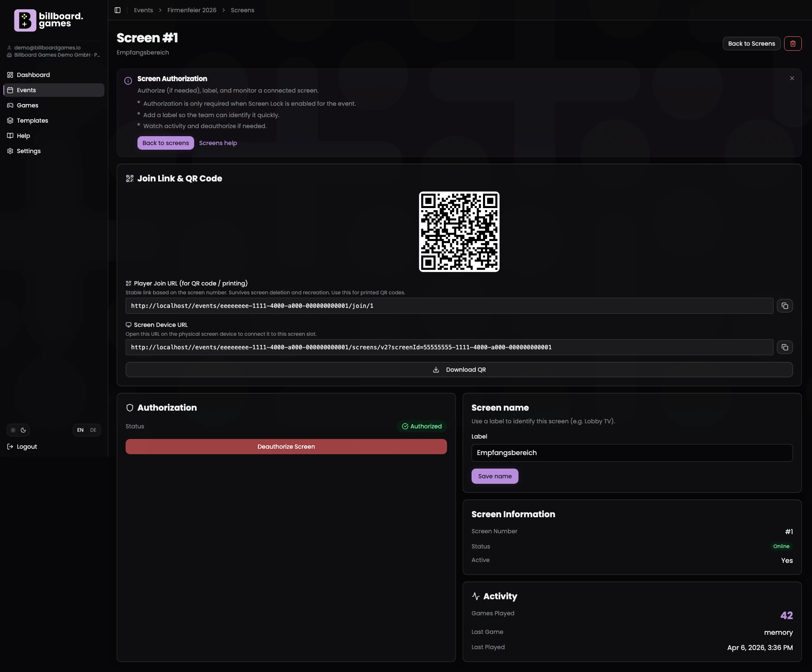Collapse the sidebar panel
The image size is (812, 672).
tap(118, 10)
